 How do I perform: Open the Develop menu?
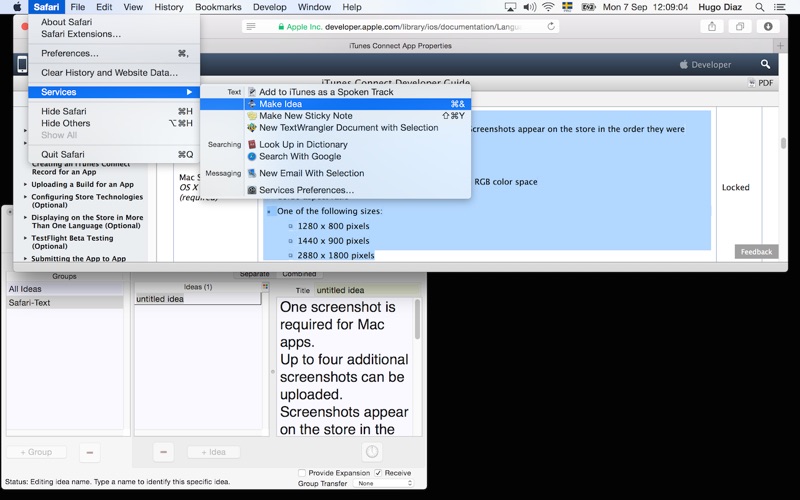pyautogui.click(x=269, y=7)
